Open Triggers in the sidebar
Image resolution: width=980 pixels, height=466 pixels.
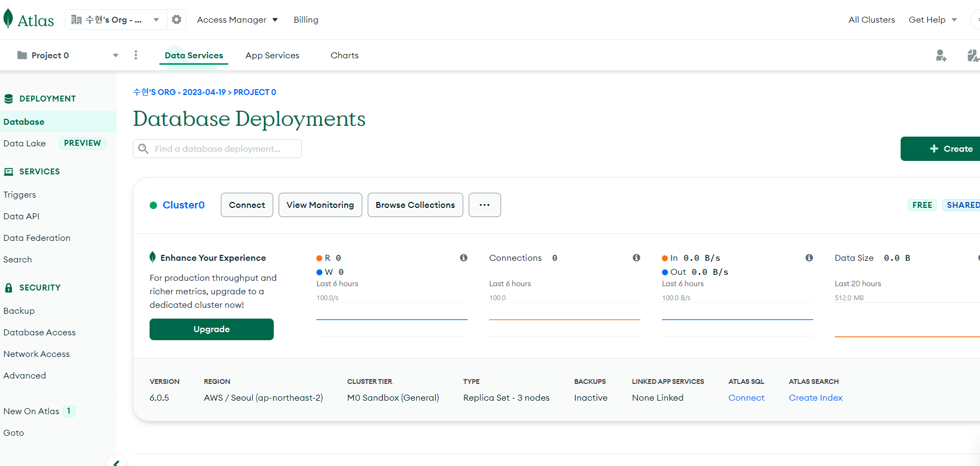point(20,194)
